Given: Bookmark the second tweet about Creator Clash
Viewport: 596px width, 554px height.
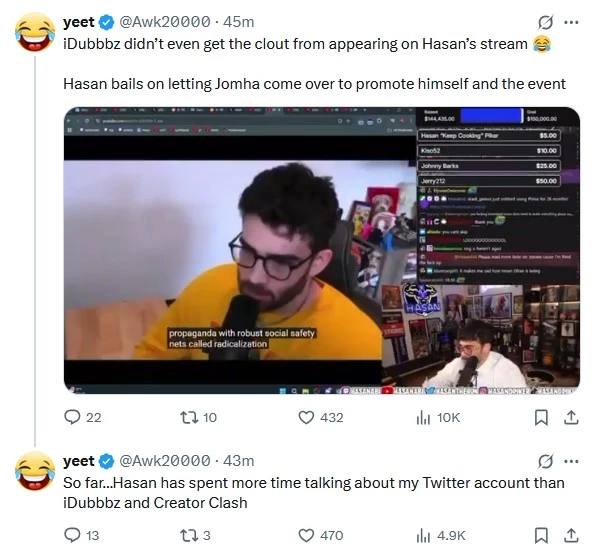Looking at the screenshot, I should pyautogui.click(x=541, y=535).
